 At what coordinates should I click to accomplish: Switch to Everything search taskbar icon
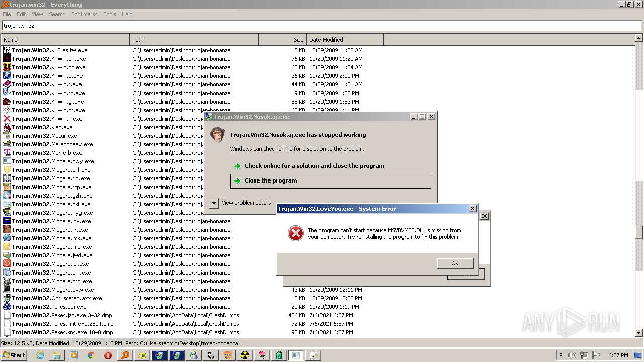point(125,355)
